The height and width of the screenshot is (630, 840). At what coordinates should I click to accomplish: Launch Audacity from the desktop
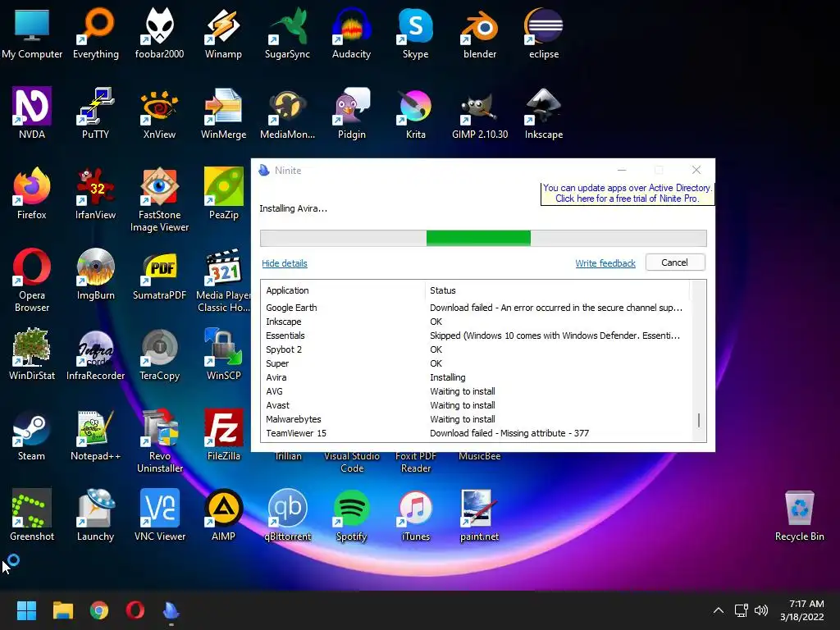tap(351, 32)
